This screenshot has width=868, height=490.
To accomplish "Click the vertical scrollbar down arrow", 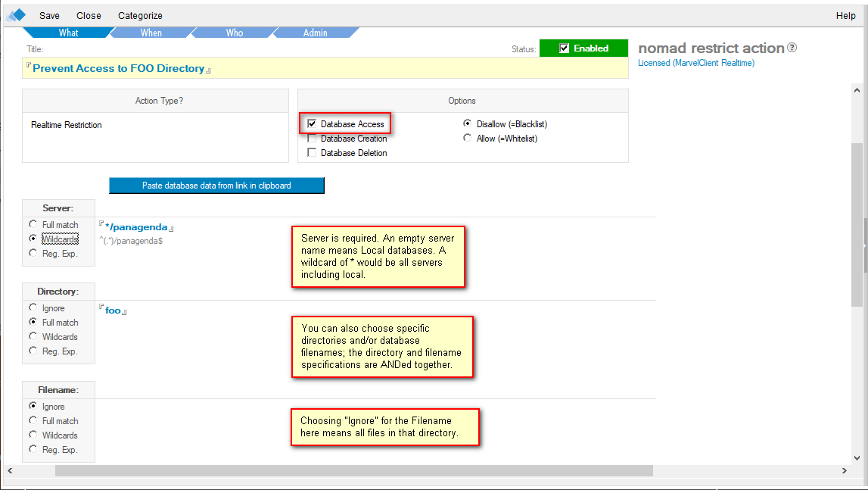I will 857,457.
